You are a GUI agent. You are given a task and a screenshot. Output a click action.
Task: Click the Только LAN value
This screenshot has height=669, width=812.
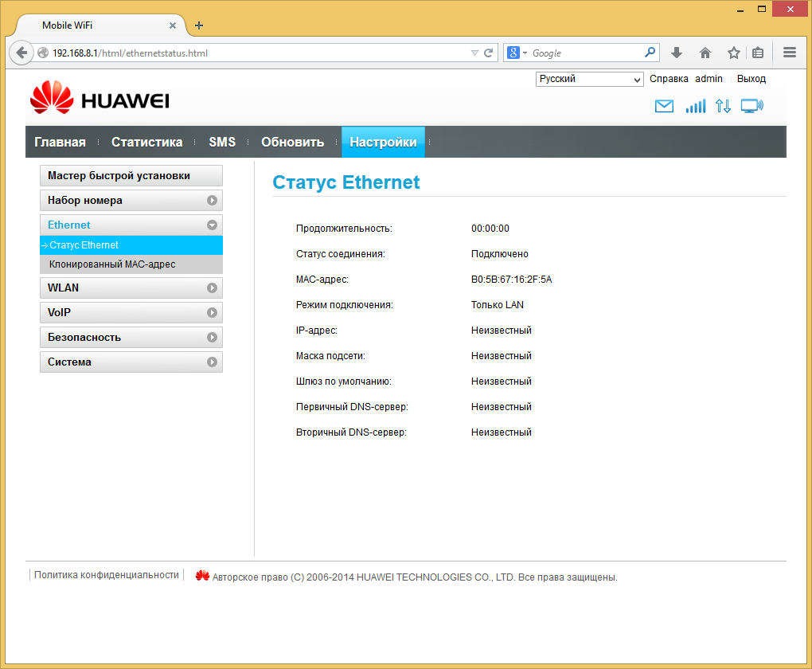pos(497,305)
